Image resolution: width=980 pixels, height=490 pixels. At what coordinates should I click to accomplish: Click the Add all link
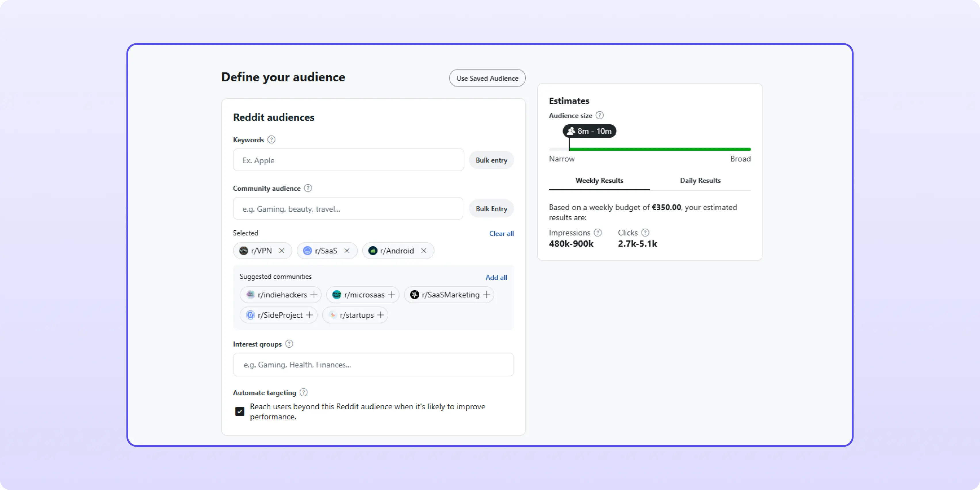pyautogui.click(x=496, y=278)
